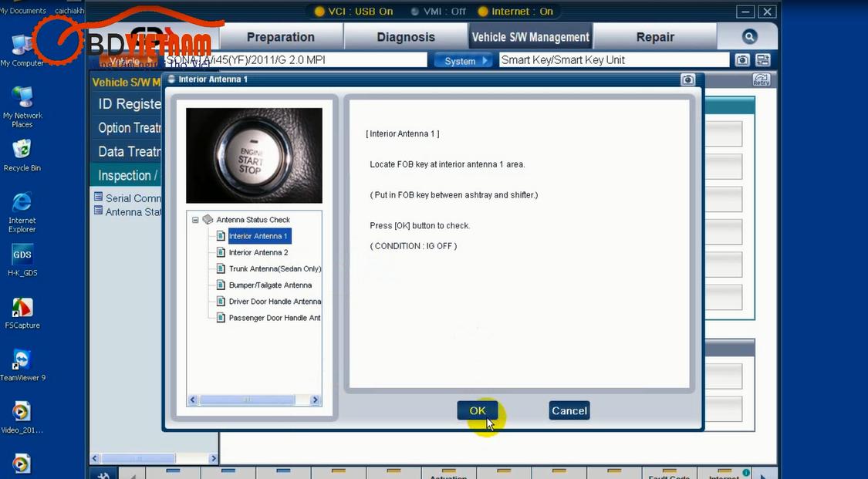Click the Engine Start Stop image
The height and width of the screenshot is (479, 868).
click(254, 156)
